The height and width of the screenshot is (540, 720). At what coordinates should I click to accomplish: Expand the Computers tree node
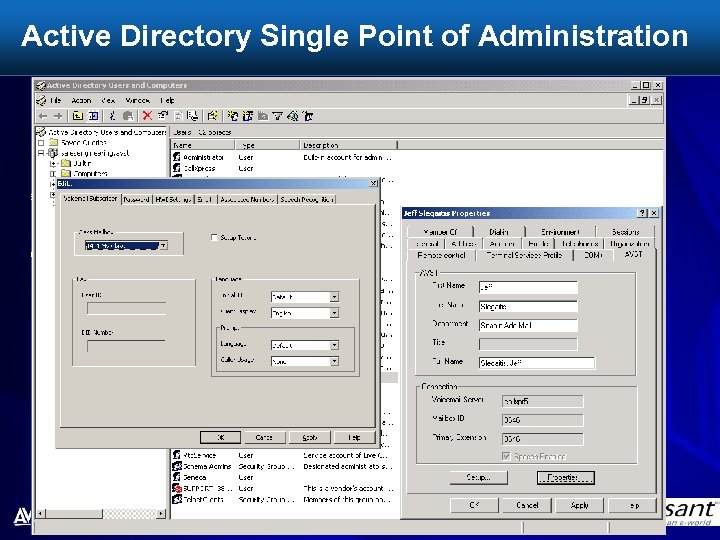click(53, 174)
